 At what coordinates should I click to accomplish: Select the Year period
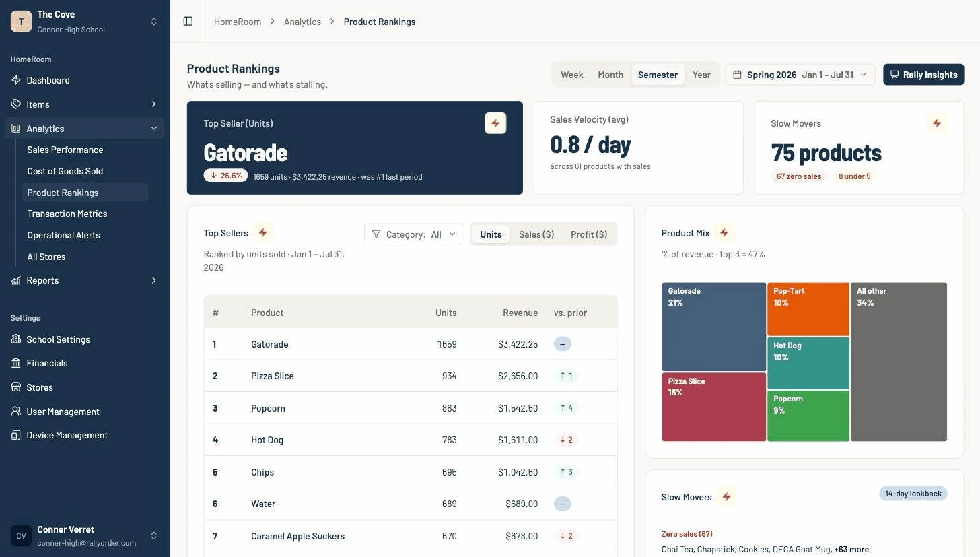point(701,75)
